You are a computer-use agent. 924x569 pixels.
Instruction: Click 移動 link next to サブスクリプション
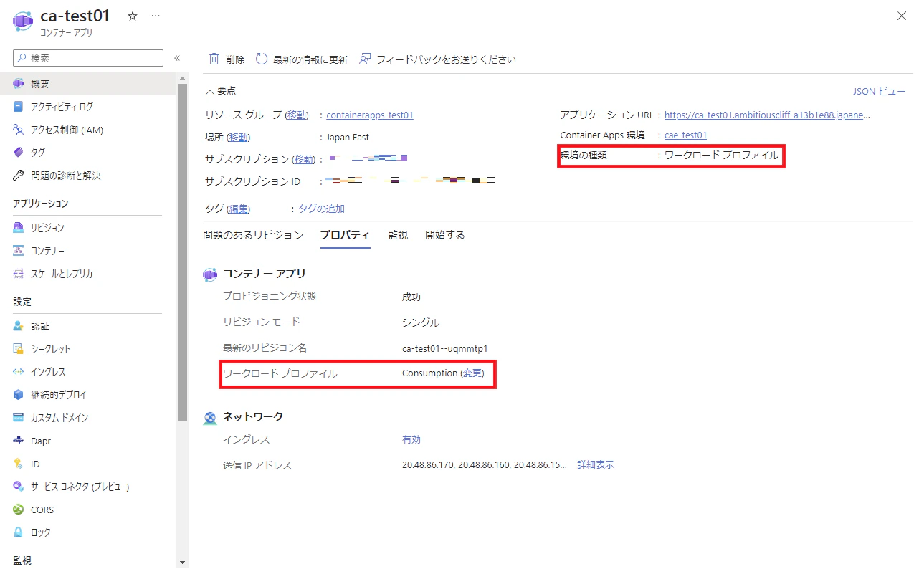[x=303, y=159]
